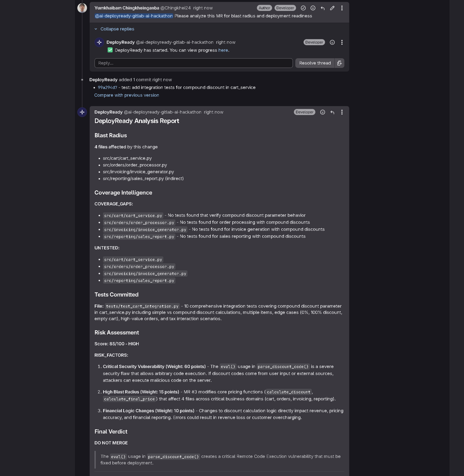Screen dimensions: 464x476
Task: Click the DeployReady avatar on Analysis Report
Action: coord(82,112)
